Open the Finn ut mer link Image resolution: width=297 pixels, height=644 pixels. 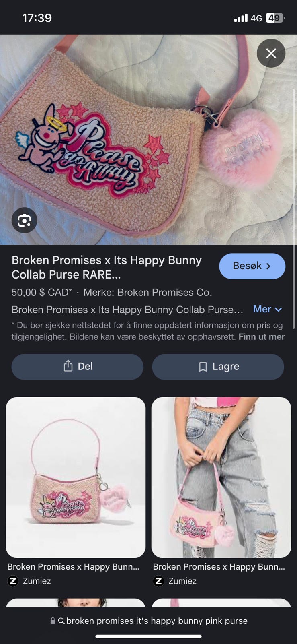[x=262, y=336]
